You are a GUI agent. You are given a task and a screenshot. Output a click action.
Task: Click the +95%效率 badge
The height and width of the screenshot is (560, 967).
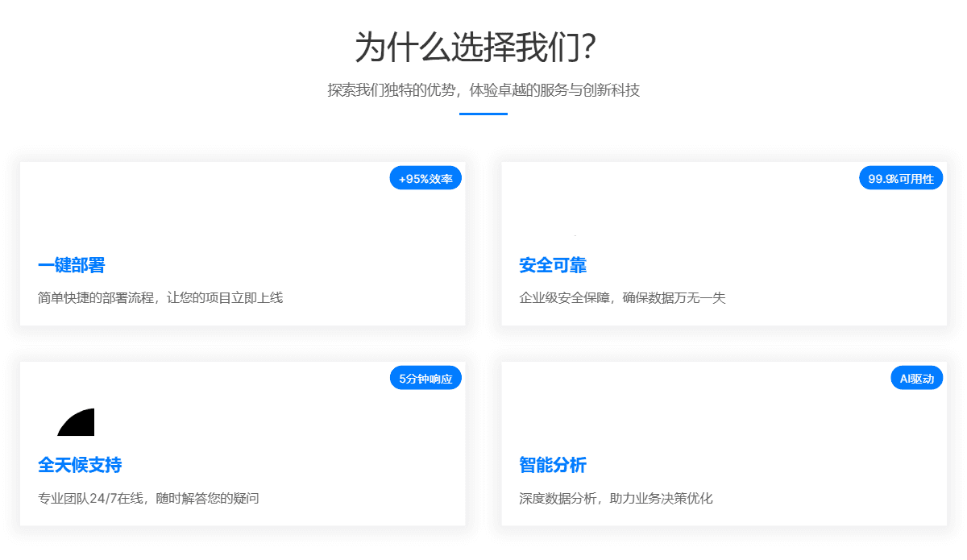425,178
